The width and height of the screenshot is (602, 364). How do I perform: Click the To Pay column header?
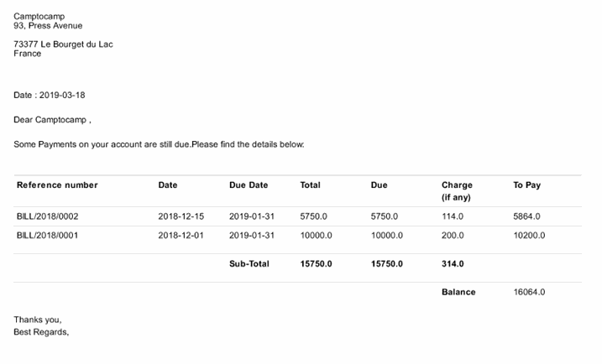coord(527,185)
